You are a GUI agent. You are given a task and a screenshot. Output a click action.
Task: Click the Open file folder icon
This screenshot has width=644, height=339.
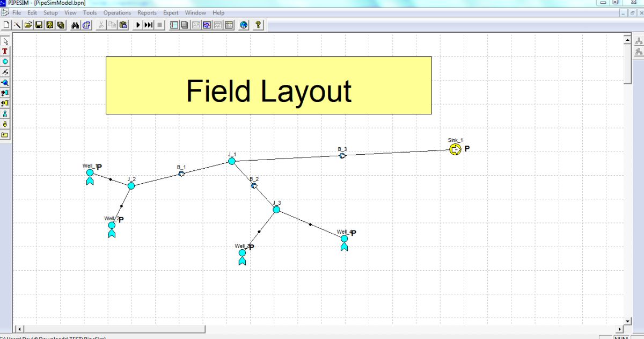pos(28,25)
